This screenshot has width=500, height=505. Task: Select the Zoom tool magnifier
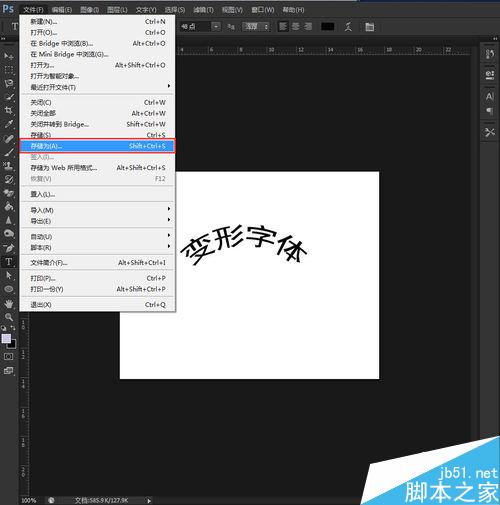[x=9, y=317]
